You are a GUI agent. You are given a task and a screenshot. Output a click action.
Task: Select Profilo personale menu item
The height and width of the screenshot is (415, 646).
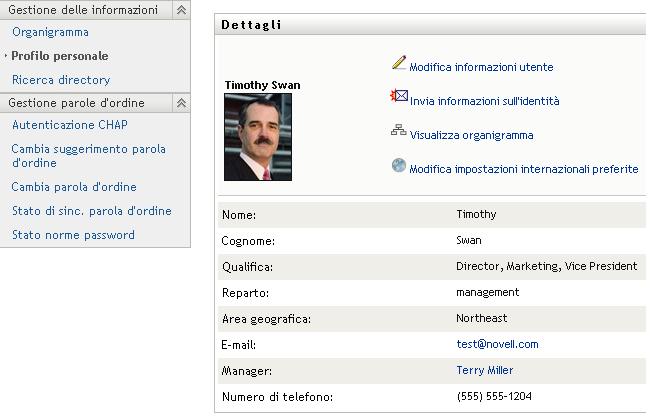(60, 56)
